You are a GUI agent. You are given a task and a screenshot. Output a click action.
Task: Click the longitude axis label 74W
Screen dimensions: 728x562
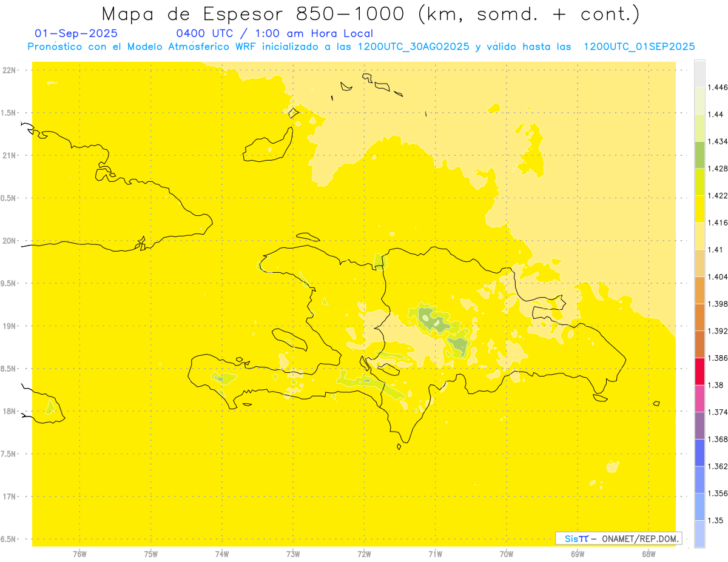tap(222, 555)
